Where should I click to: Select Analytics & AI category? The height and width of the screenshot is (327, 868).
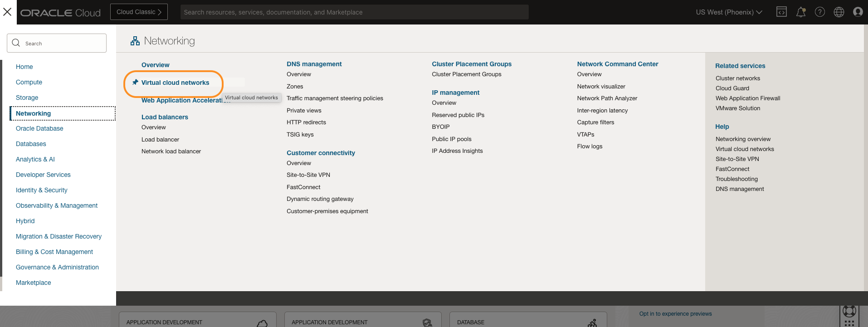35,159
